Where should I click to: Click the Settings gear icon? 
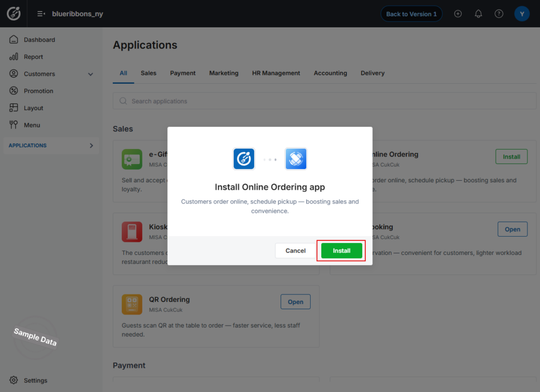click(x=13, y=380)
